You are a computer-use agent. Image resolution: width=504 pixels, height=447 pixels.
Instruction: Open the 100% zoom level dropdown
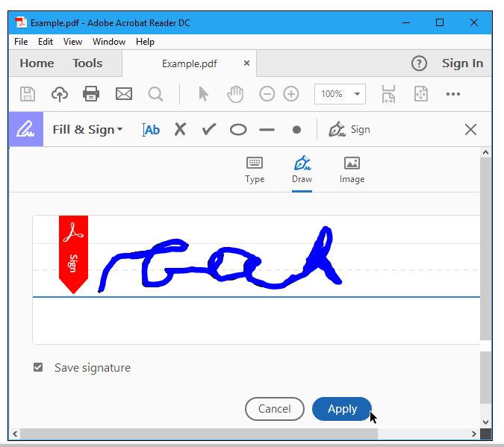[x=340, y=94]
